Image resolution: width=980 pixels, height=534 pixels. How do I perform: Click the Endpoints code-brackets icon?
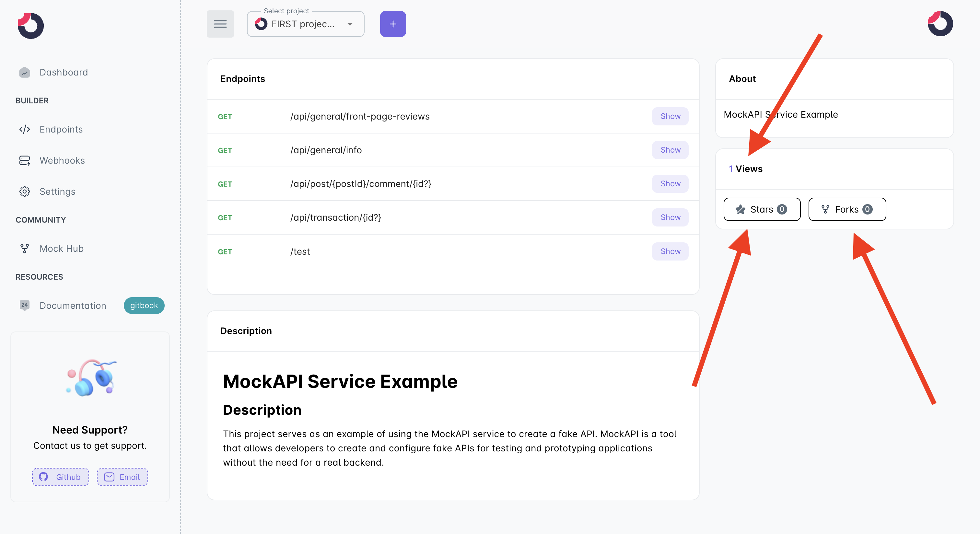coord(25,129)
